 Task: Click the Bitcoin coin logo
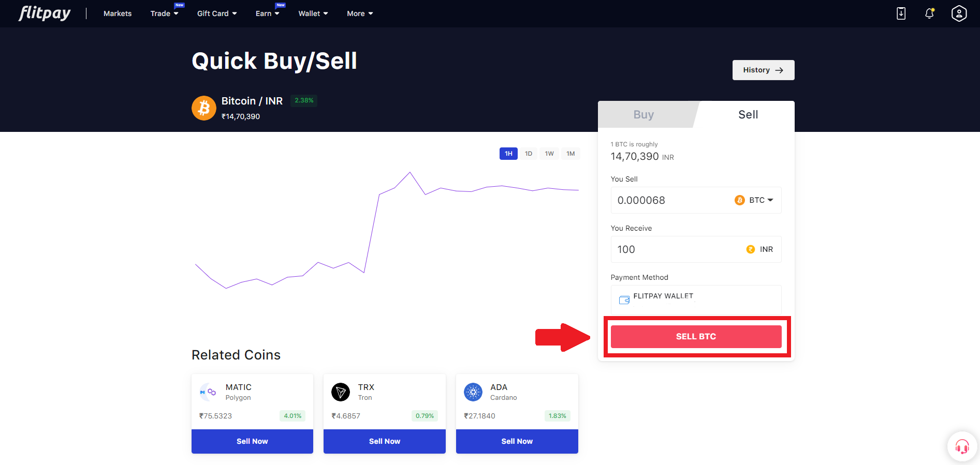(x=204, y=108)
